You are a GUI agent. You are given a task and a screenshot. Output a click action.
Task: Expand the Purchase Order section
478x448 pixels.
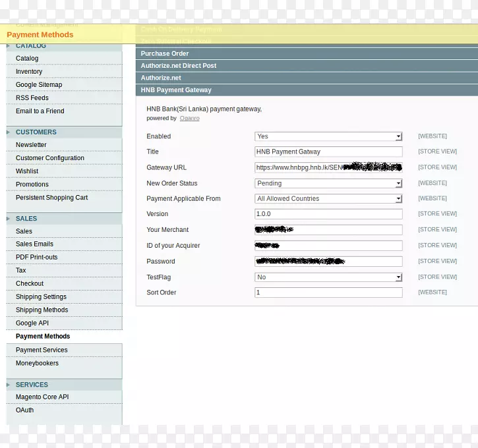coord(165,53)
